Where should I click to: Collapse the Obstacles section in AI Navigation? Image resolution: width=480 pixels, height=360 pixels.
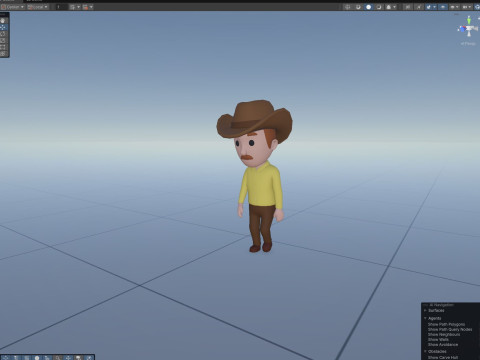tap(425, 351)
